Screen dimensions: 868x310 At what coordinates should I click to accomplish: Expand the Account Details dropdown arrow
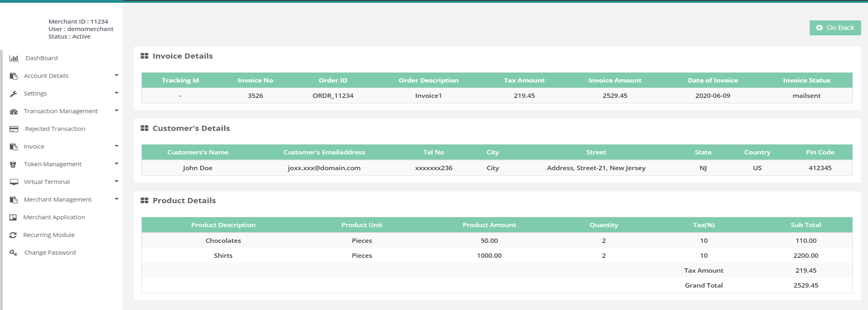pos(116,75)
